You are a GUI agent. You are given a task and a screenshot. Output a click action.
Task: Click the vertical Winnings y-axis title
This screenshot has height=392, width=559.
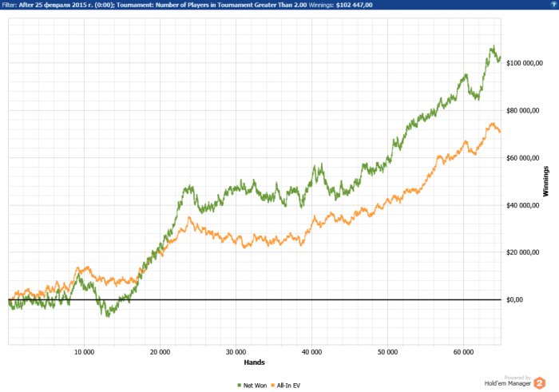[x=546, y=180]
